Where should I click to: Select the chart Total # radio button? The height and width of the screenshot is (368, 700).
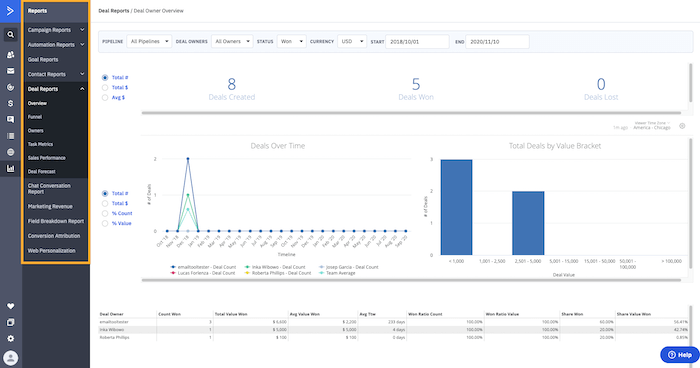point(105,193)
